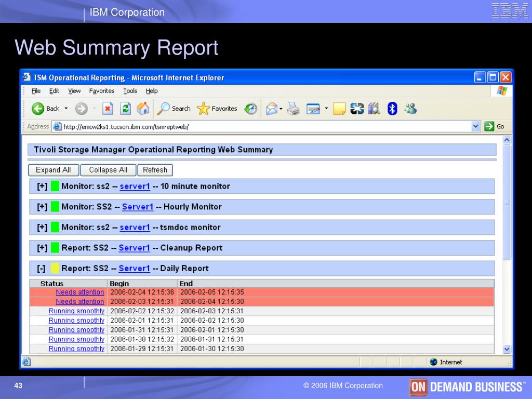
Task: Collapse the Daily Report section
Action: tap(41, 269)
